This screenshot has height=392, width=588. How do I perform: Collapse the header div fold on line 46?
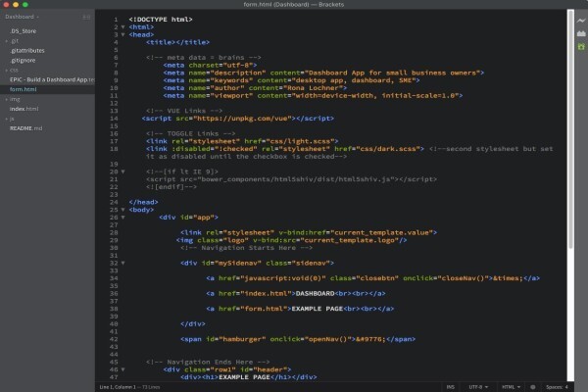(x=123, y=369)
